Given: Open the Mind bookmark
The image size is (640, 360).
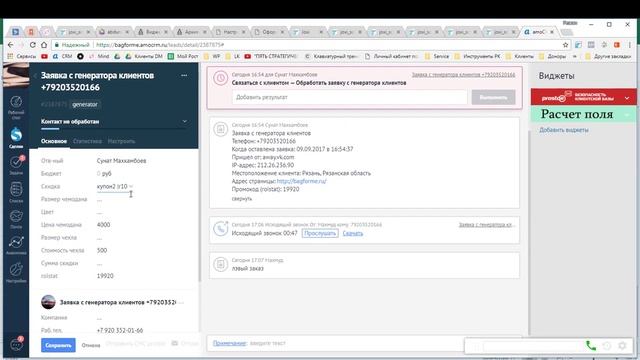Looking at the screenshot, I should tap(99, 56).
